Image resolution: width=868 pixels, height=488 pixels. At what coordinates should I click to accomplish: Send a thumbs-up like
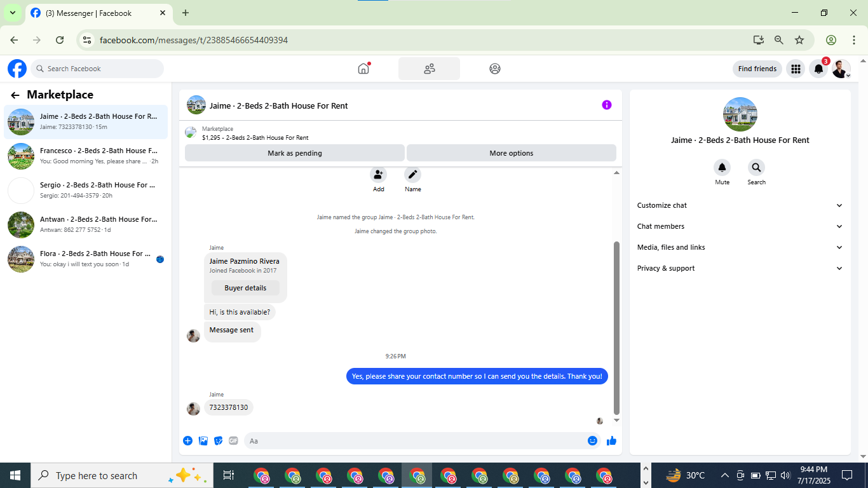[611, 441]
